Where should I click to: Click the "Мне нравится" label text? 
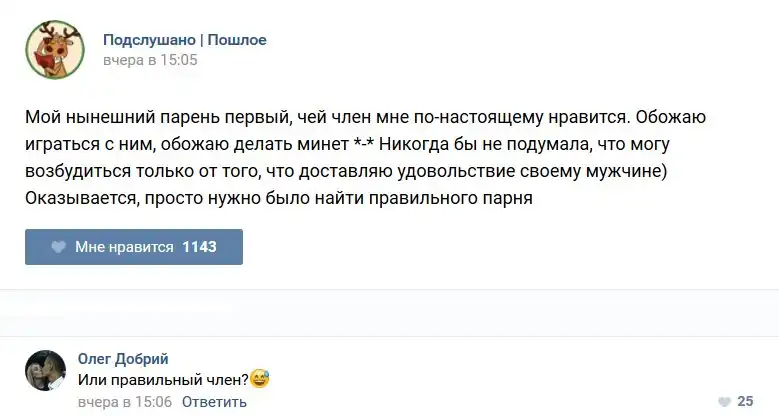pyautogui.click(x=125, y=247)
